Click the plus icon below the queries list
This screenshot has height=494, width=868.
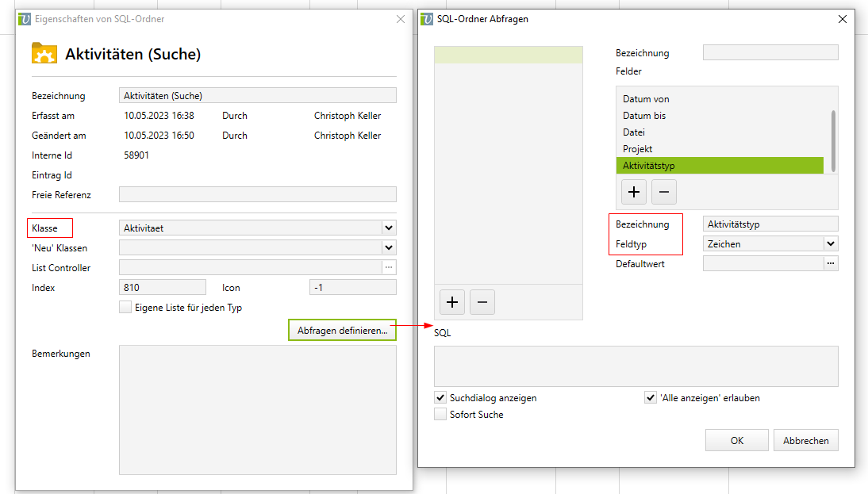(x=452, y=302)
